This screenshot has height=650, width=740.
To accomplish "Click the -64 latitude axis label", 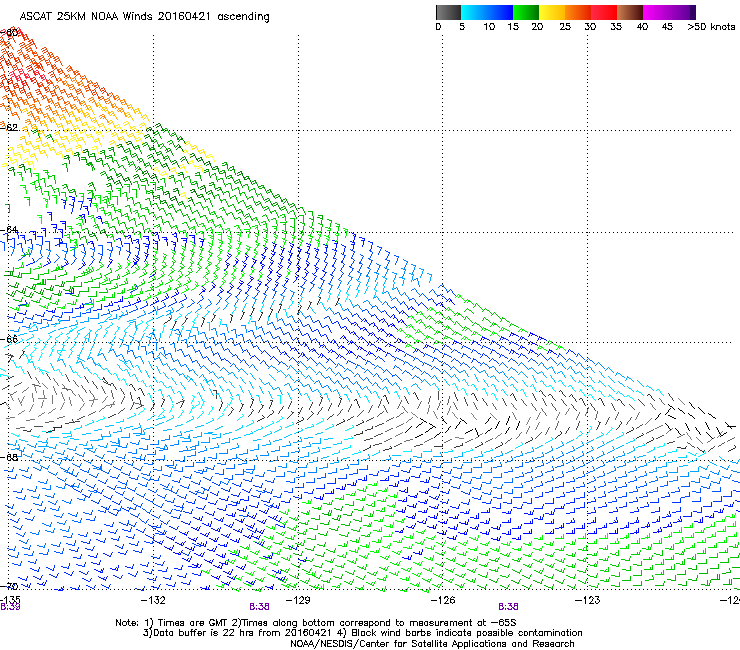I will tap(9, 230).
